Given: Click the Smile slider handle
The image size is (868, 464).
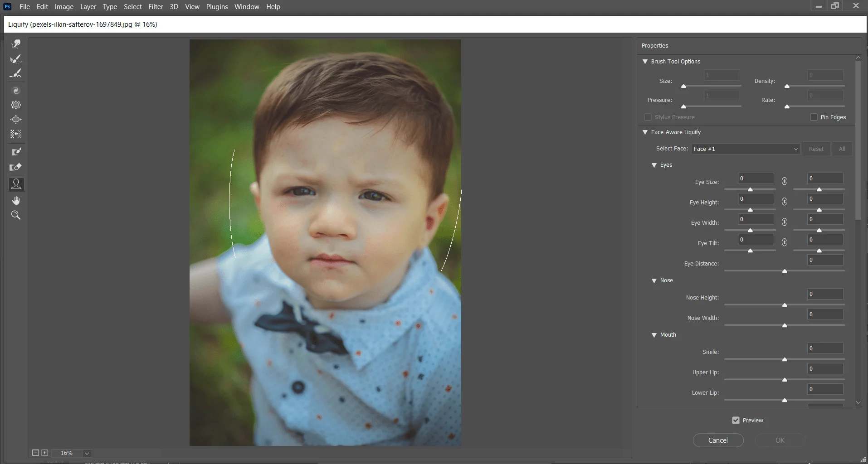Looking at the screenshot, I should tap(785, 359).
